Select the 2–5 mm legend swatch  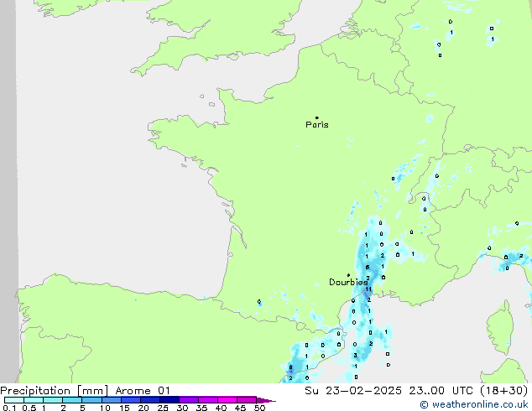pyautogui.click(x=72, y=400)
